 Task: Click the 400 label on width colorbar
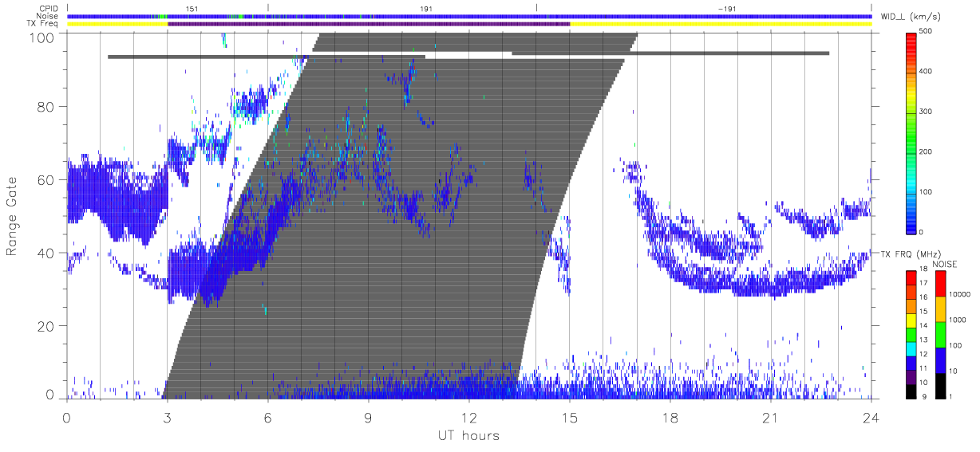[x=926, y=72]
